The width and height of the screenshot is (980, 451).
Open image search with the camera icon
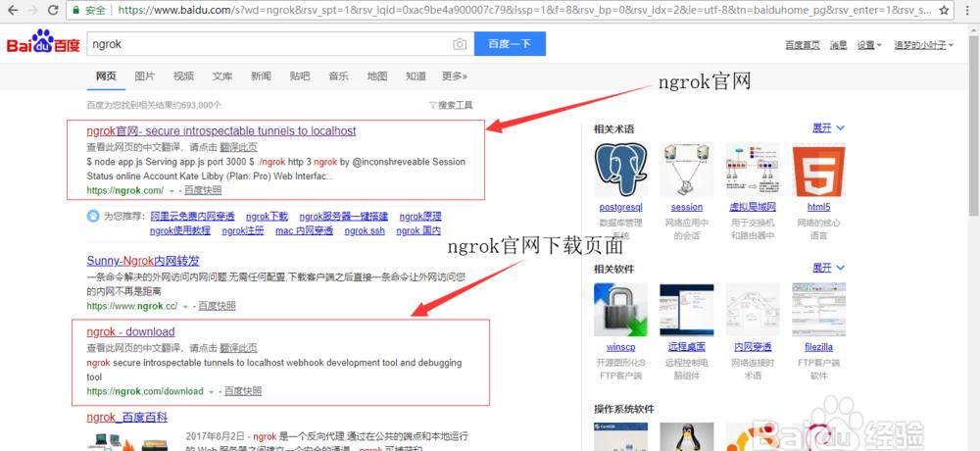pyautogui.click(x=460, y=44)
